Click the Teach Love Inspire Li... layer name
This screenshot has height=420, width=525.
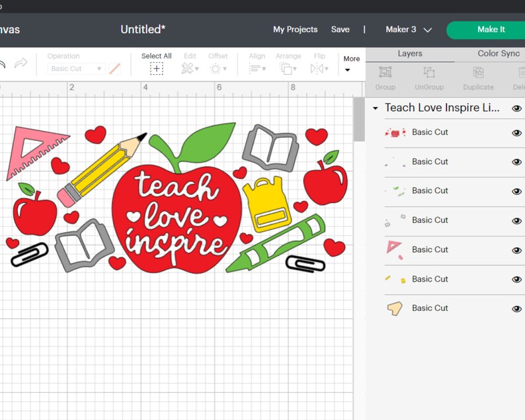[442, 108]
